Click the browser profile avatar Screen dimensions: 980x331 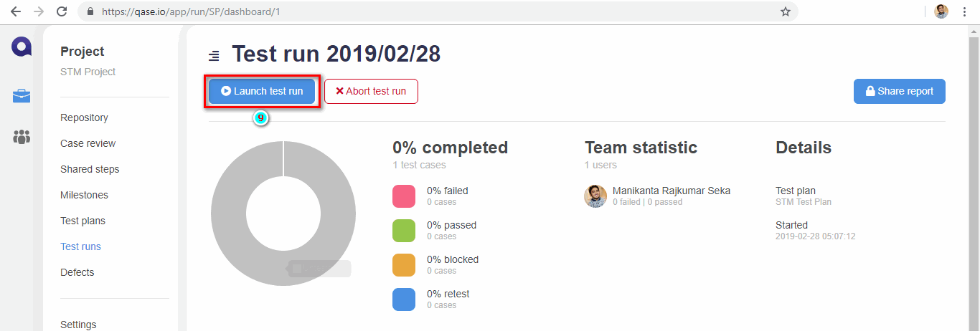[x=941, y=11]
